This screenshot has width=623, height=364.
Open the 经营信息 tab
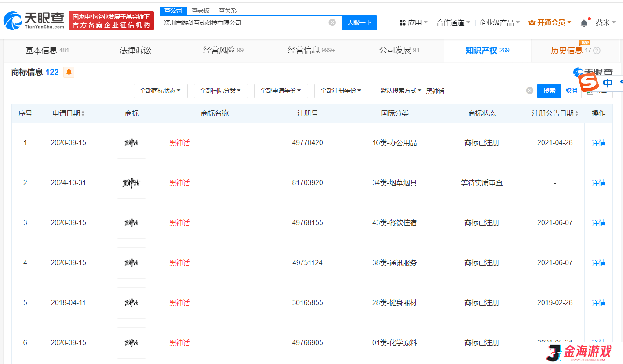[311, 50]
